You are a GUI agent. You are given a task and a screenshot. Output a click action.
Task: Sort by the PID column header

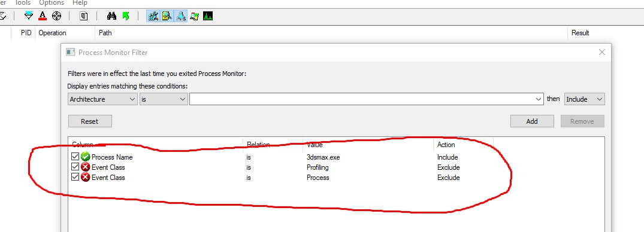click(26, 33)
